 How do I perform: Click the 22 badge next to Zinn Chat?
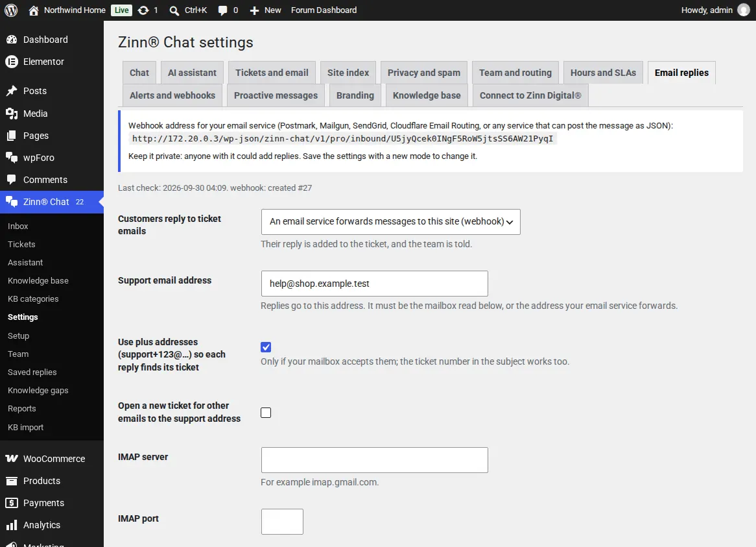point(80,202)
